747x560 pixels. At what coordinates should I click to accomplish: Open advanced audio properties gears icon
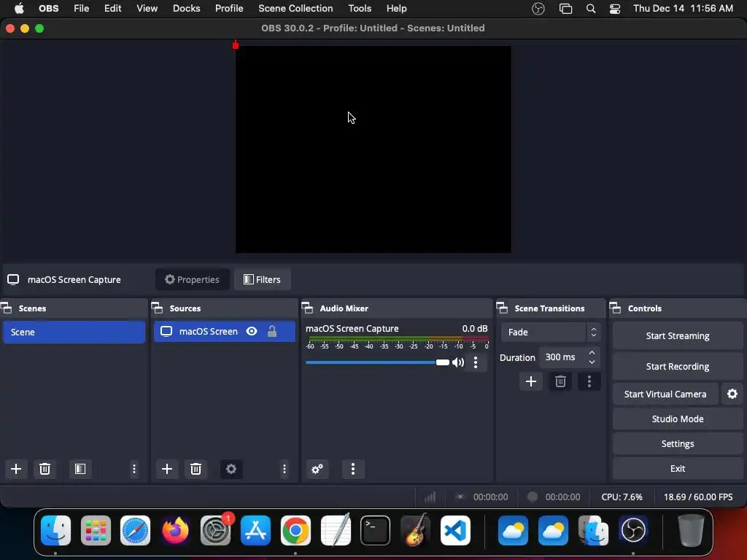(317, 469)
